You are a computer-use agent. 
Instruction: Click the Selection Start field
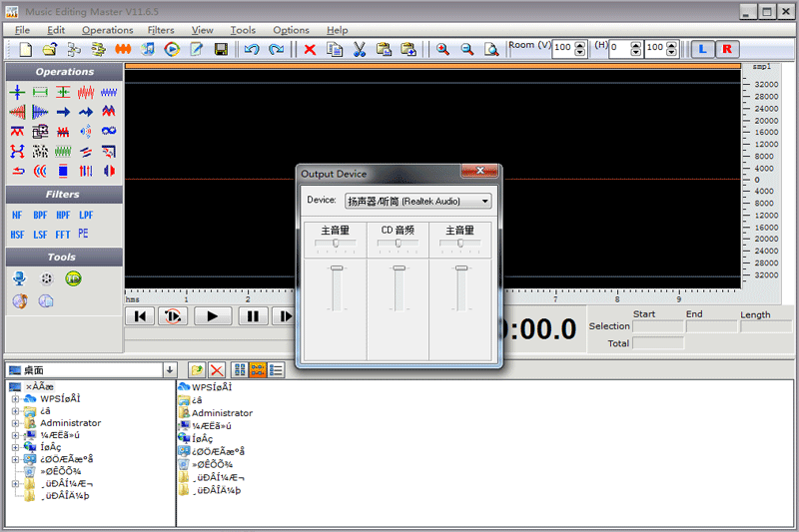point(658,326)
